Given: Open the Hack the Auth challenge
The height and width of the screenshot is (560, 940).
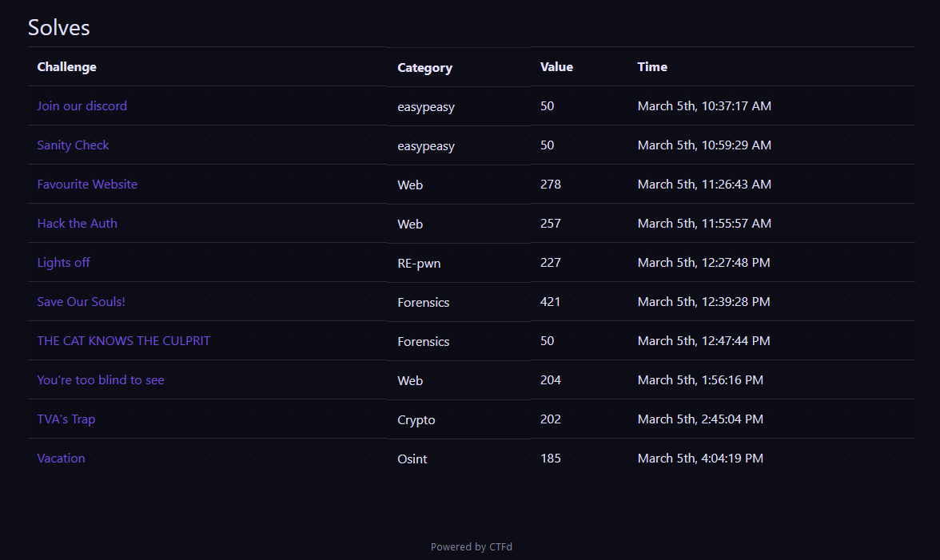Looking at the screenshot, I should click(x=78, y=224).
